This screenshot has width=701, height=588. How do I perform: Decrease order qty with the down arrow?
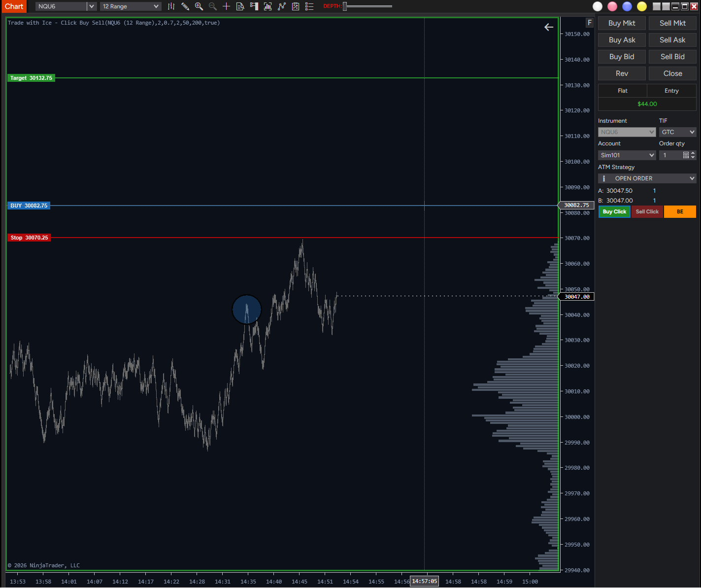693,157
